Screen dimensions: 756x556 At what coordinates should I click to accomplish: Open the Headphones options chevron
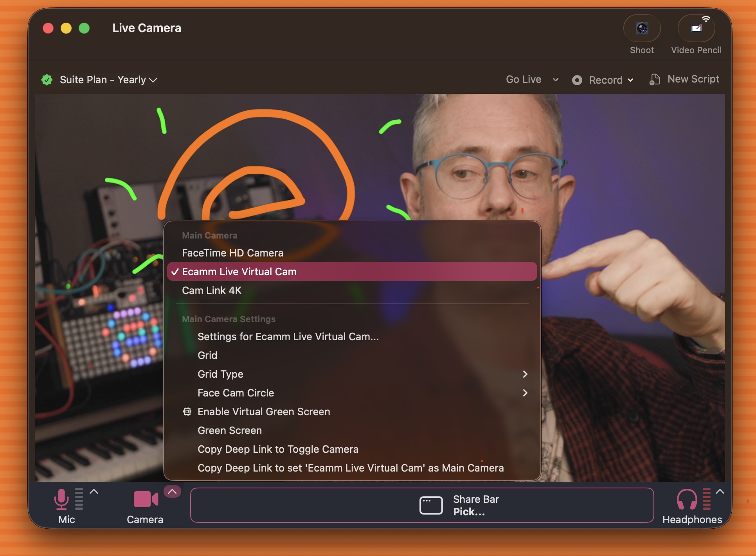point(720,491)
